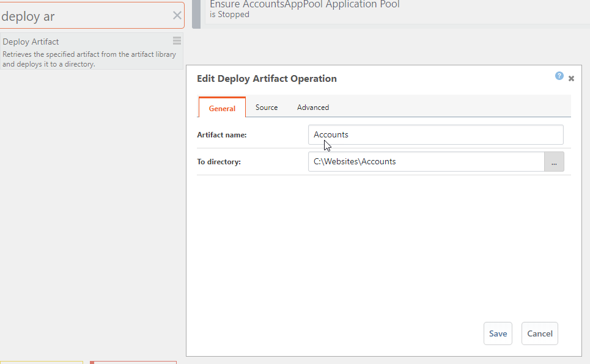Save the Deploy Artifact operation
This screenshot has width=590, height=364.
point(498,333)
